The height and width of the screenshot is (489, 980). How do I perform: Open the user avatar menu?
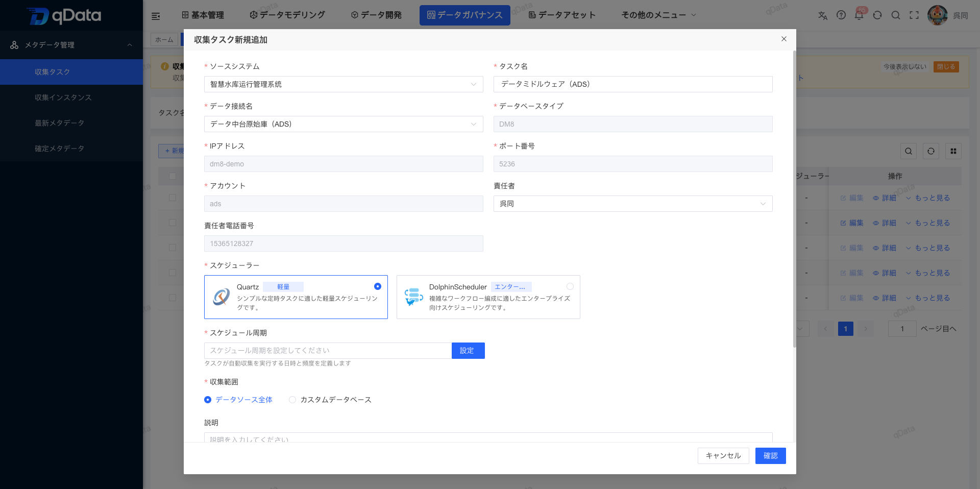[x=938, y=15]
